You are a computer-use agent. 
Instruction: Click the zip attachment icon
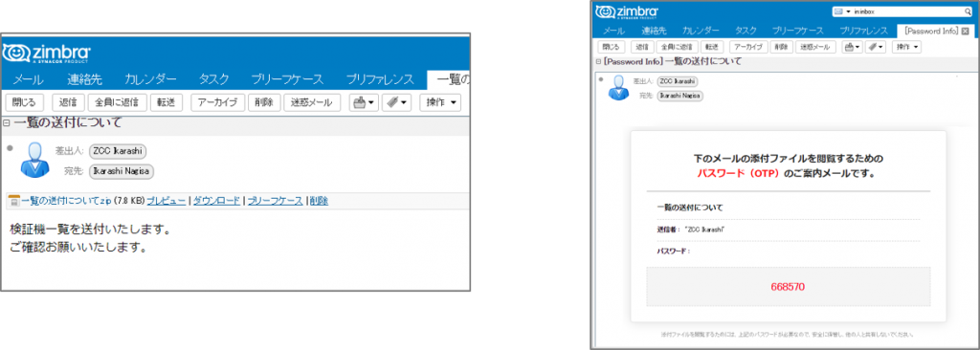coord(14,201)
